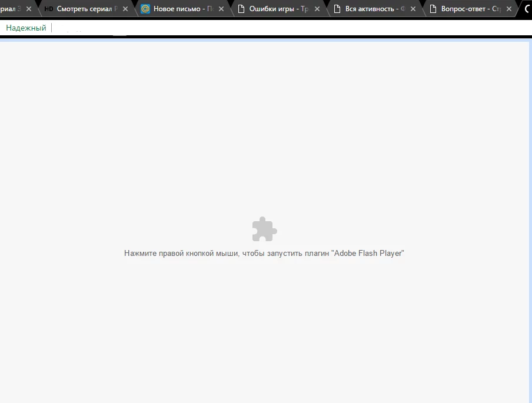Close the 'Вся активность' tab

point(413,9)
